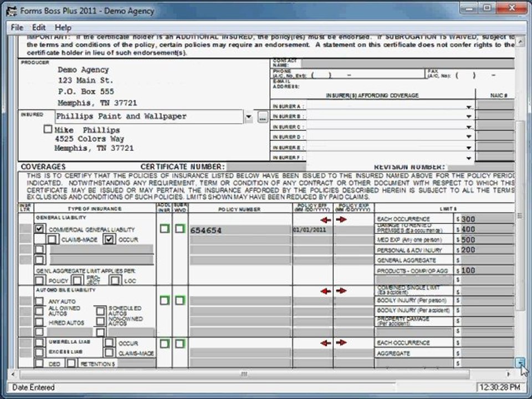
Task: Click Personal & Adv Injury field 200
Action: tap(488, 250)
